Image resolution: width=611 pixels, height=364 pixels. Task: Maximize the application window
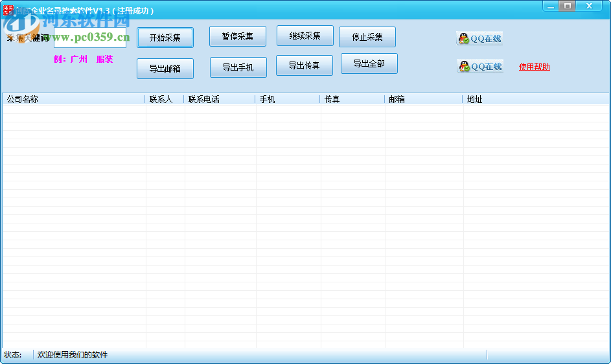click(x=568, y=6)
